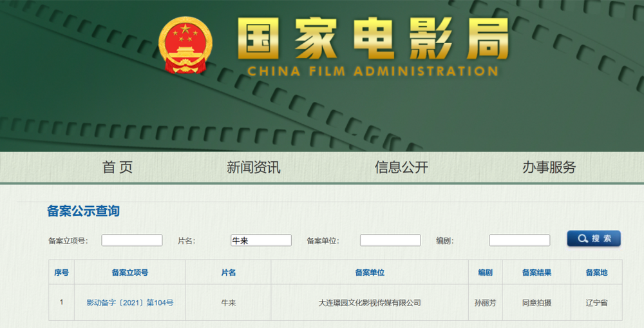Click the 备案结果 column header
This screenshot has height=328, width=644.
tap(536, 273)
